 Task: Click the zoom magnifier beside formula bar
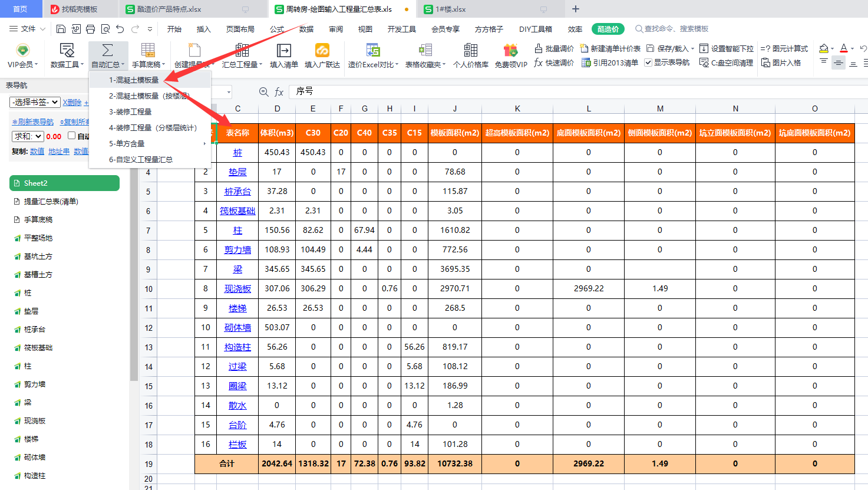click(264, 91)
